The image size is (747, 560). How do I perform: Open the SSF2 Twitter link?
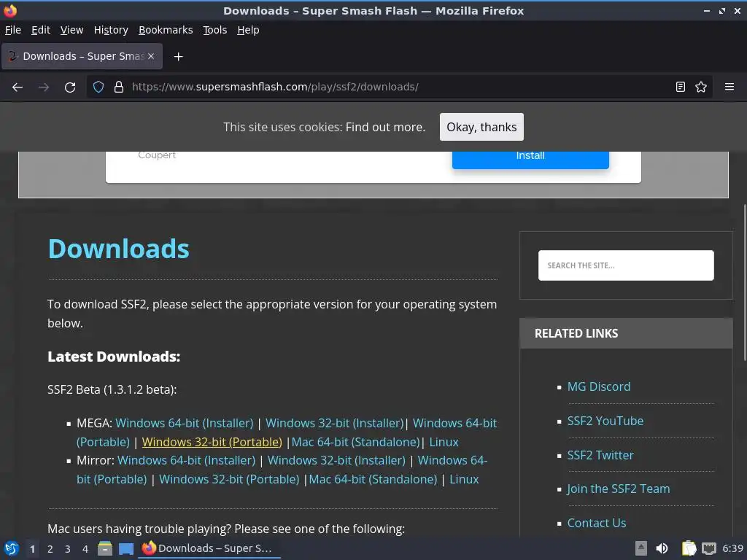pyautogui.click(x=600, y=455)
